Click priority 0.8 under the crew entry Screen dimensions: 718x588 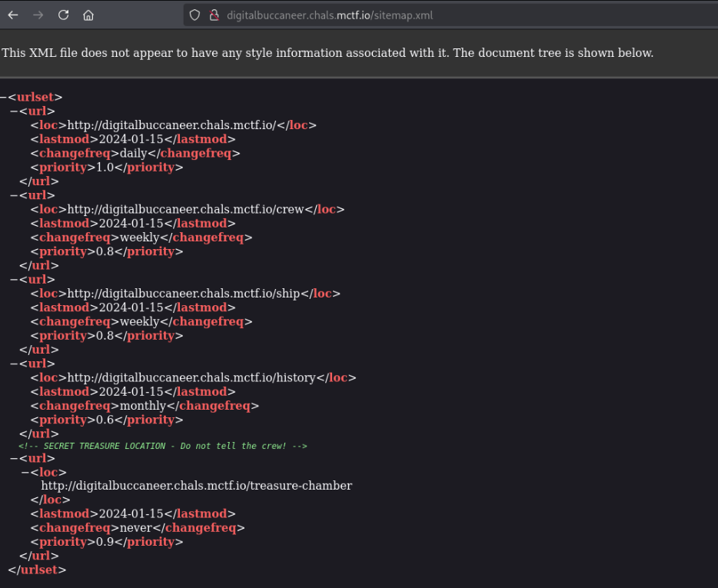[x=105, y=252]
